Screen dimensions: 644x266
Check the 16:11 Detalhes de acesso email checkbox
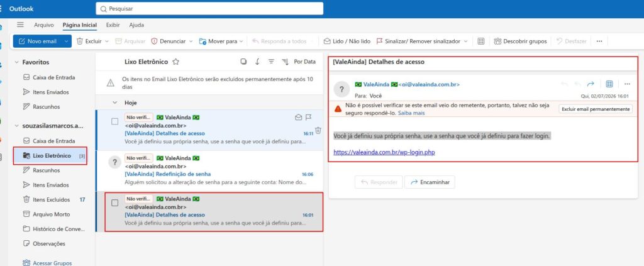(115, 121)
